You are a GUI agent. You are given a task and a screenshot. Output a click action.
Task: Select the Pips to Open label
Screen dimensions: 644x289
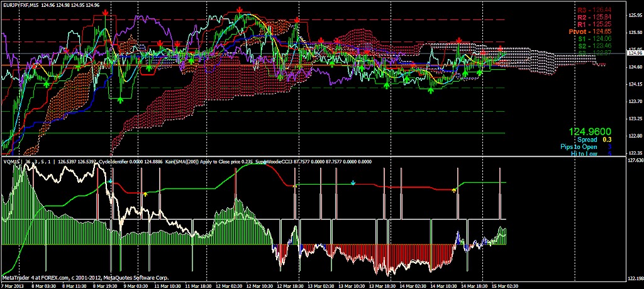(576, 146)
